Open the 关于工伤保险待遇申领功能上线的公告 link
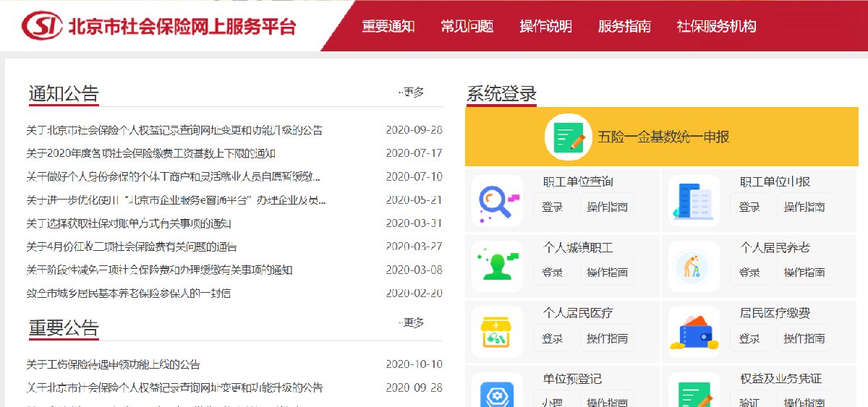This screenshot has height=407, width=868. click(114, 364)
